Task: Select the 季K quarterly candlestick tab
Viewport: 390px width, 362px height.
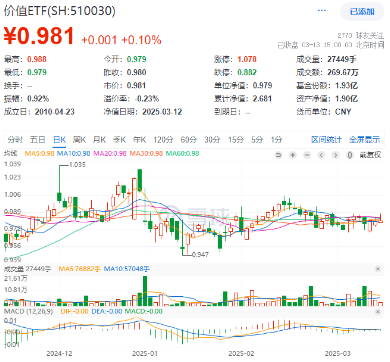Action: [119, 140]
